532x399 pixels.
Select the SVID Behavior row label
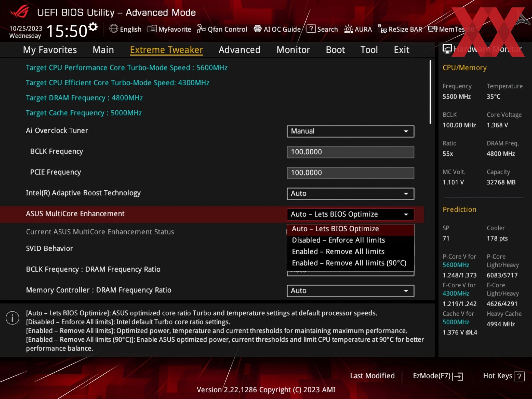(x=49, y=248)
